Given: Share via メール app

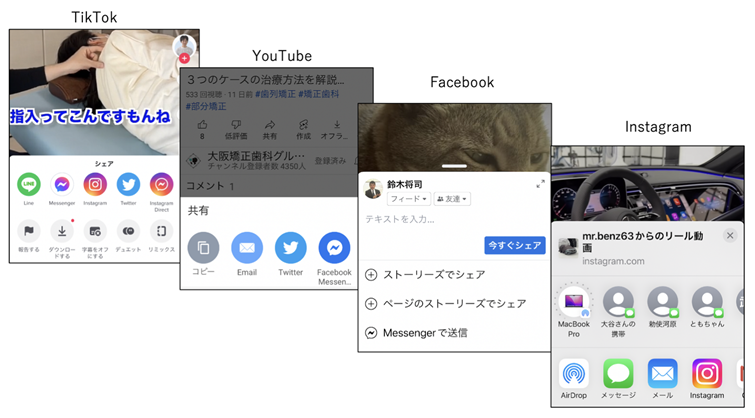Looking at the screenshot, I should (663, 374).
